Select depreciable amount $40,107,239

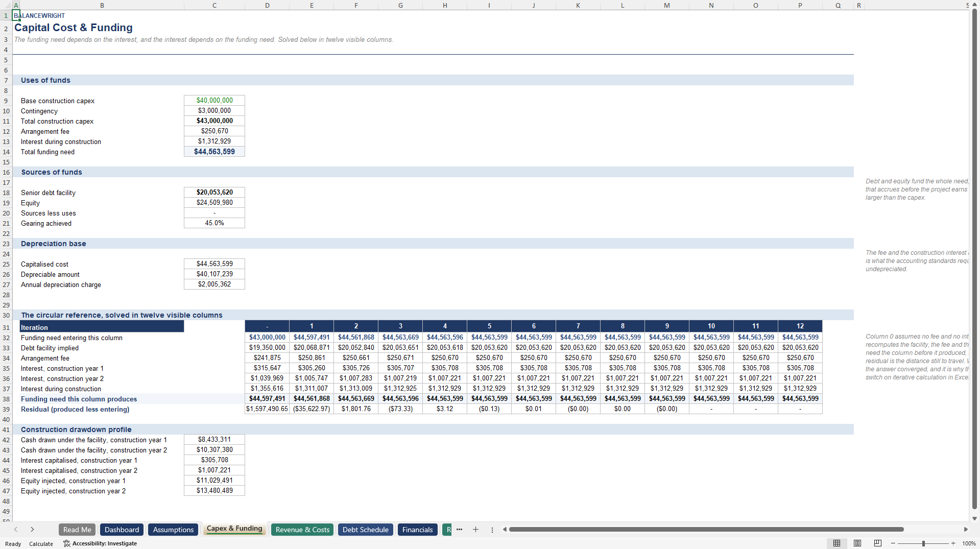tap(214, 274)
